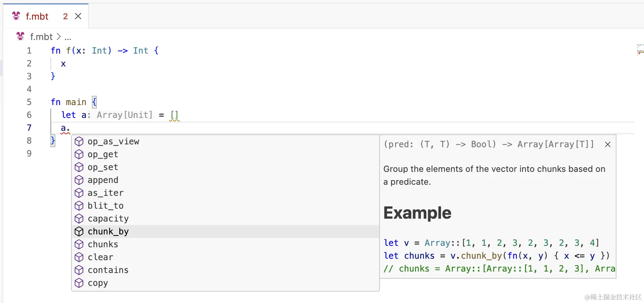Select the blit_to completion item
Image resolution: width=644 pixels, height=303 pixels.
[105, 206]
